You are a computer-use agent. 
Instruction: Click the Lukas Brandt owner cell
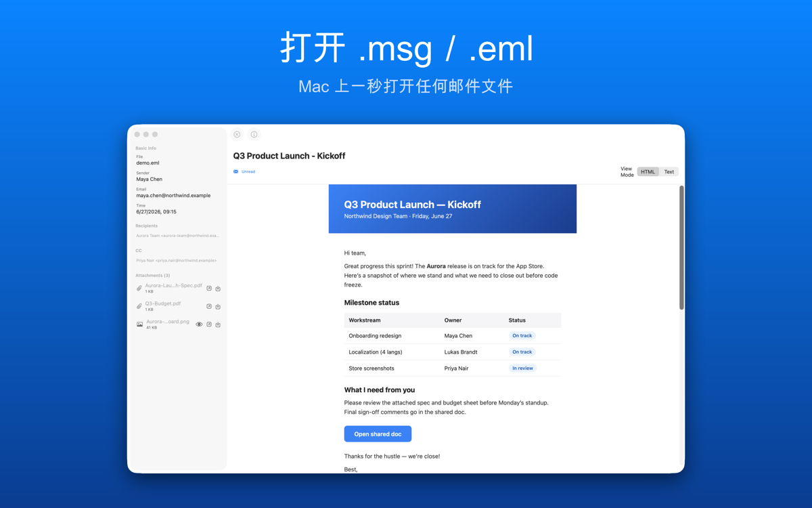pos(461,352)
